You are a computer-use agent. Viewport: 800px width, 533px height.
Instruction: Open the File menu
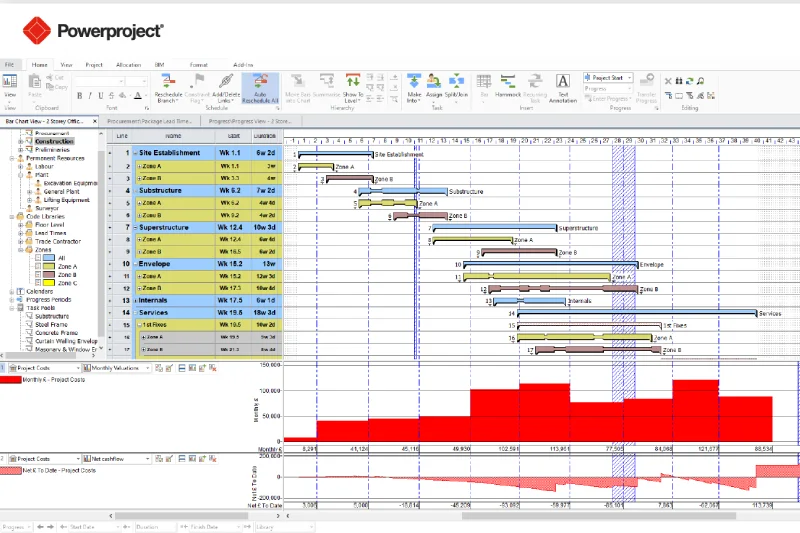click(10, 65)
